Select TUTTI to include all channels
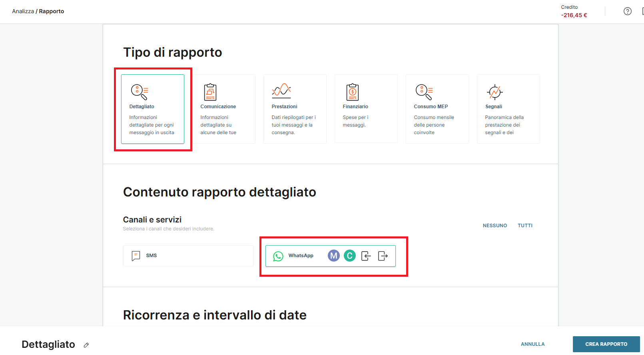644x355 pixels. coord(525,226)
